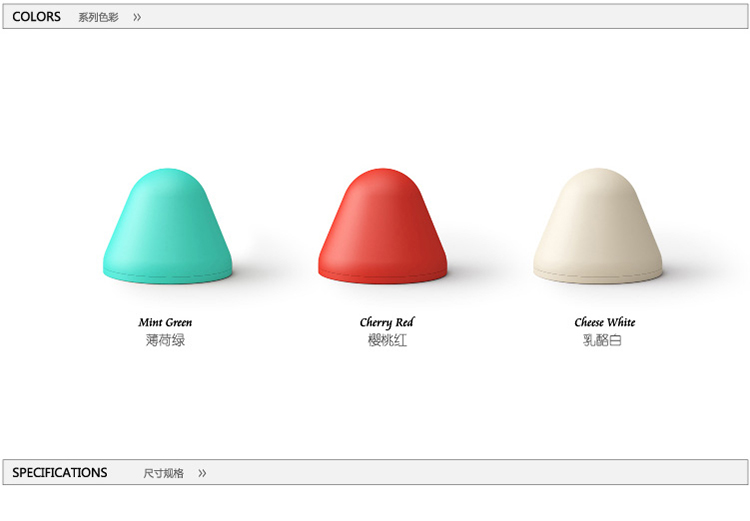750x521 pixels.
Task: Select the Mint Green italic label
Action: coord(165,322)
